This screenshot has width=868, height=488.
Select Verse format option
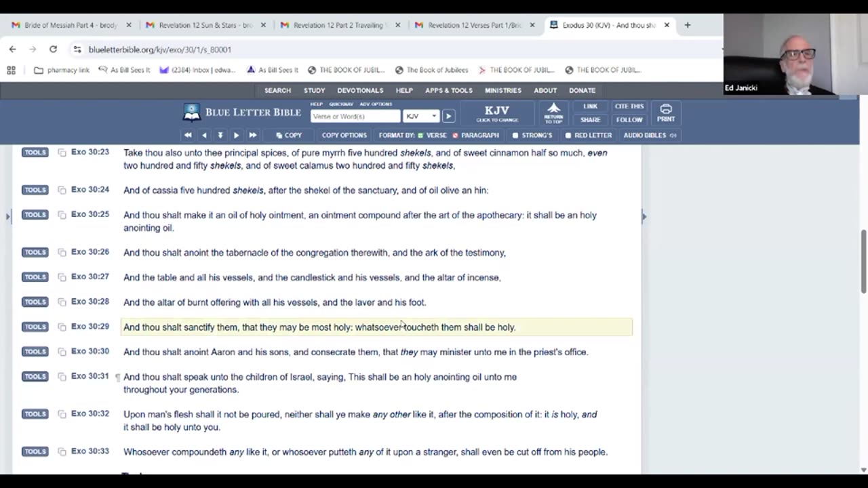point(432,136)
